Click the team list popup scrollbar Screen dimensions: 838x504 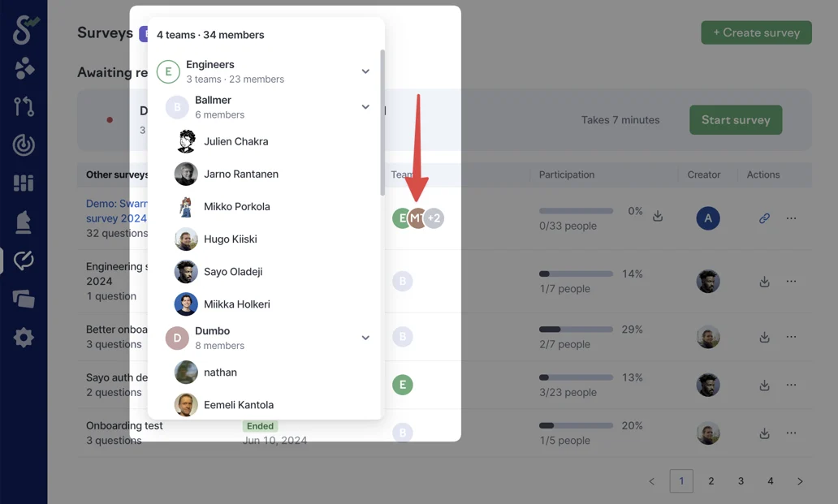coord(382,123)
